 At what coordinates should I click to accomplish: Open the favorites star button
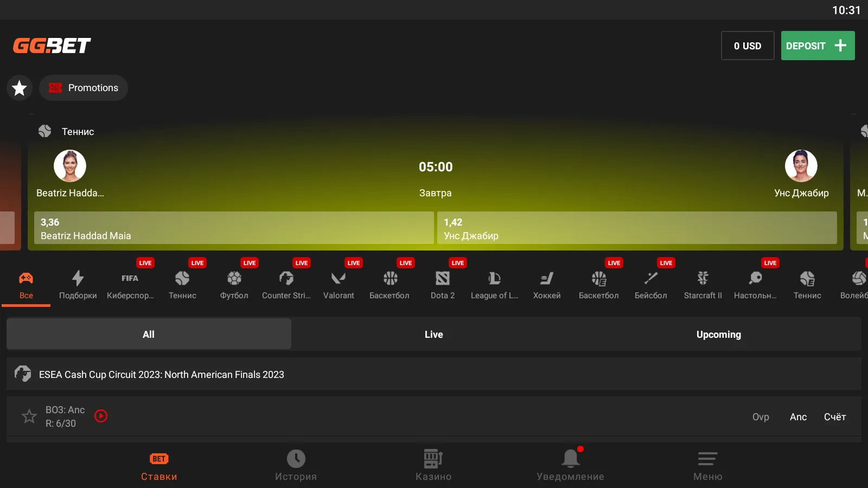(20, 88)
